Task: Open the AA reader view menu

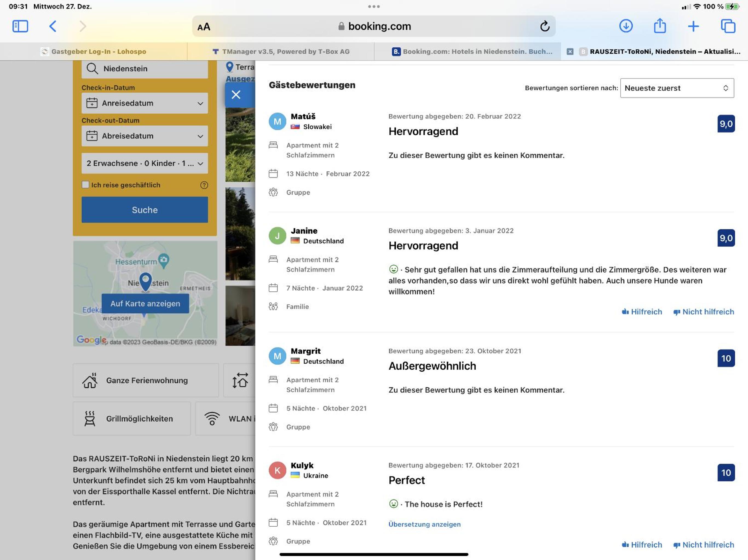Action: point(204,27)
